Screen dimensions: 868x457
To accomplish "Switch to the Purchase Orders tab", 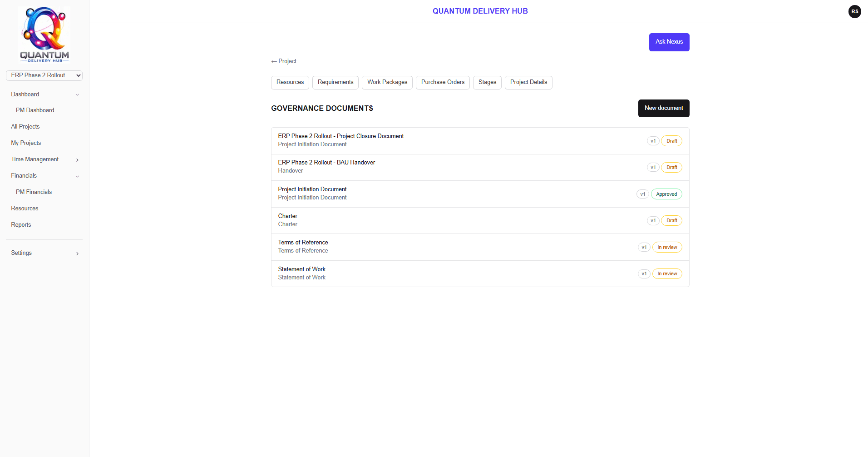I will pos(443,83).
